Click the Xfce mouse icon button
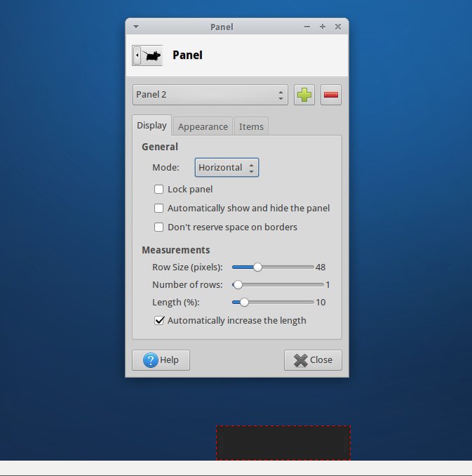 (147, 55)
